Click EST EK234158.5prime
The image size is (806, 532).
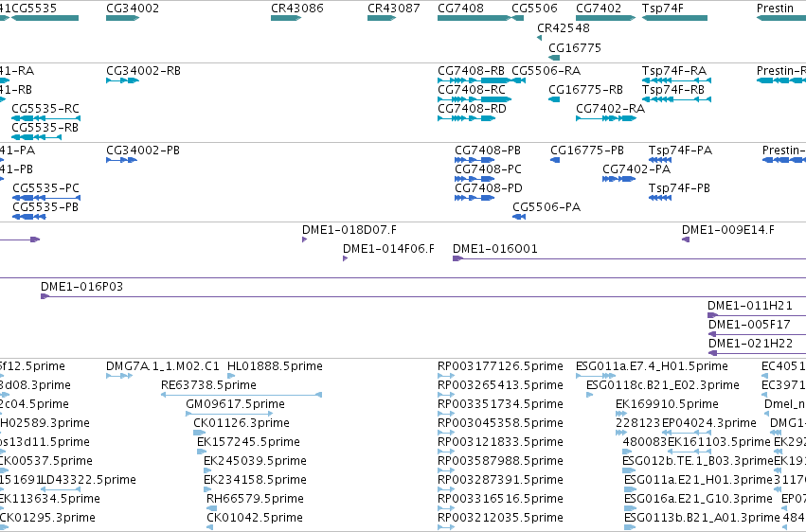207,490
